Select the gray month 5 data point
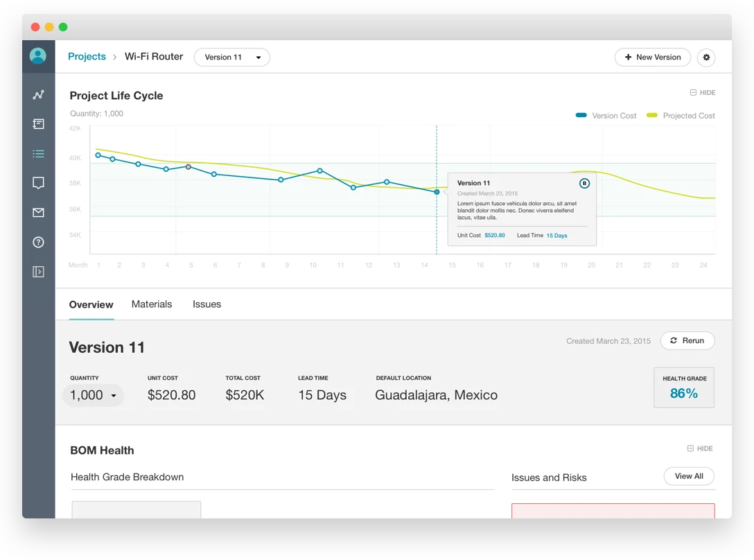The width and height of the screenshot is (754, 560). 188,167
